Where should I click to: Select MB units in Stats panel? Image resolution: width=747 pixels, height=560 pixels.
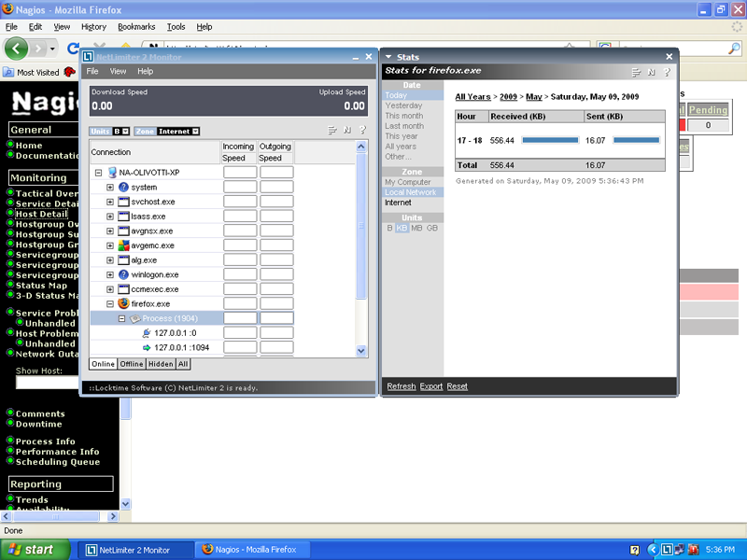[x=416, y=228]
